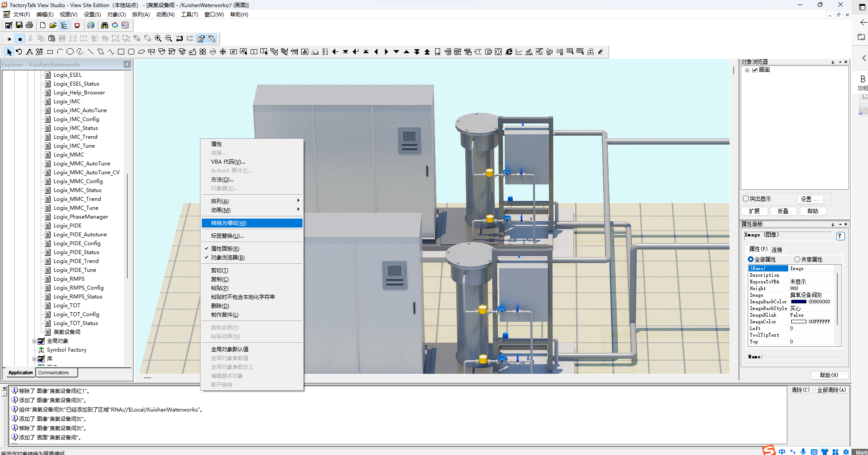Click the Paste clipboard icon

pos(51,39)
